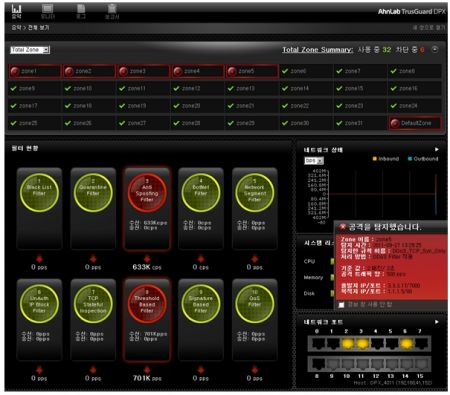Click the UnAuth IP Block Filter circle
450x395 pixels.
[39, 304]
